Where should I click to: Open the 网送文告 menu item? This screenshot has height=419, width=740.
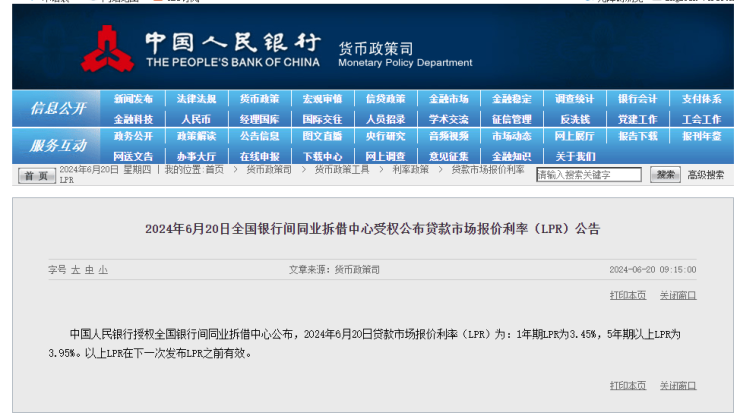tap(133, 156)
